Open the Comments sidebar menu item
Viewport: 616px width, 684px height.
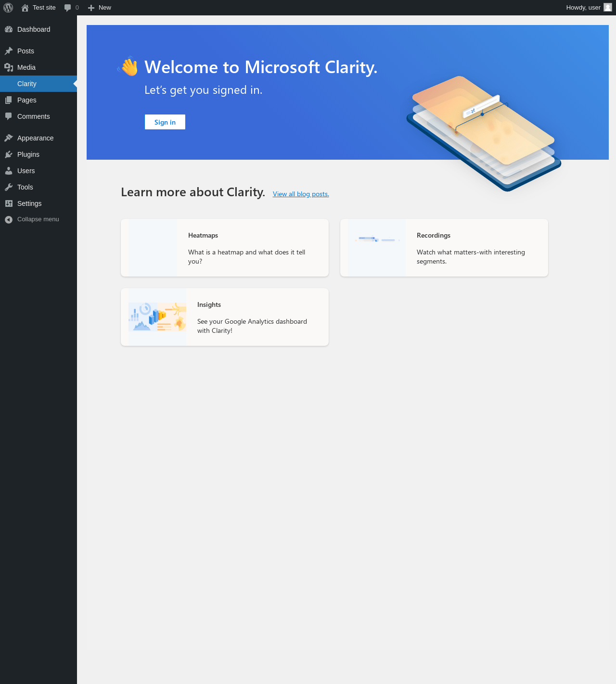coord(38,116)
